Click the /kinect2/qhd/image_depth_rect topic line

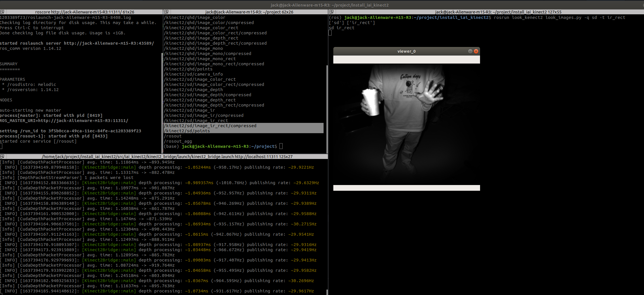click(201, 38)
